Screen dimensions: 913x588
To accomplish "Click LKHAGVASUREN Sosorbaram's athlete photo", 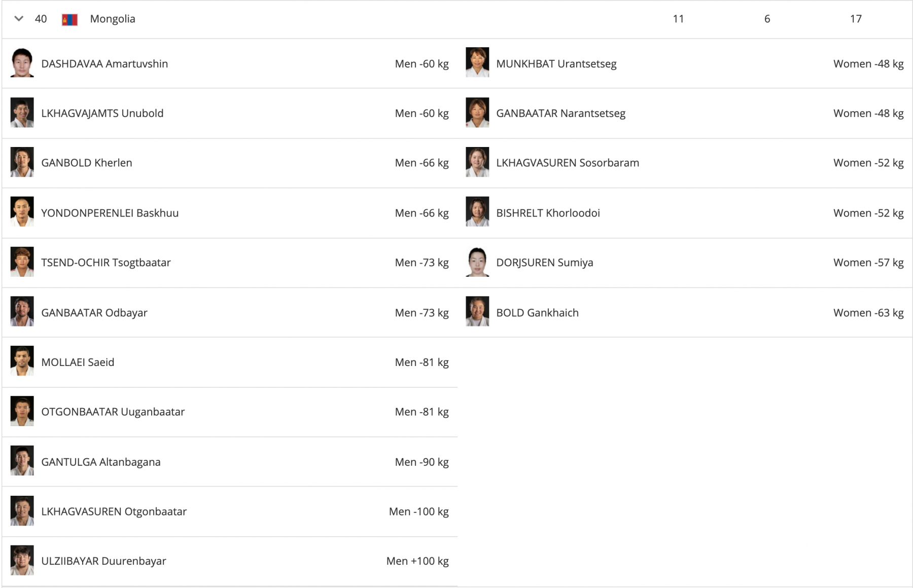I will tap(477, 162).
